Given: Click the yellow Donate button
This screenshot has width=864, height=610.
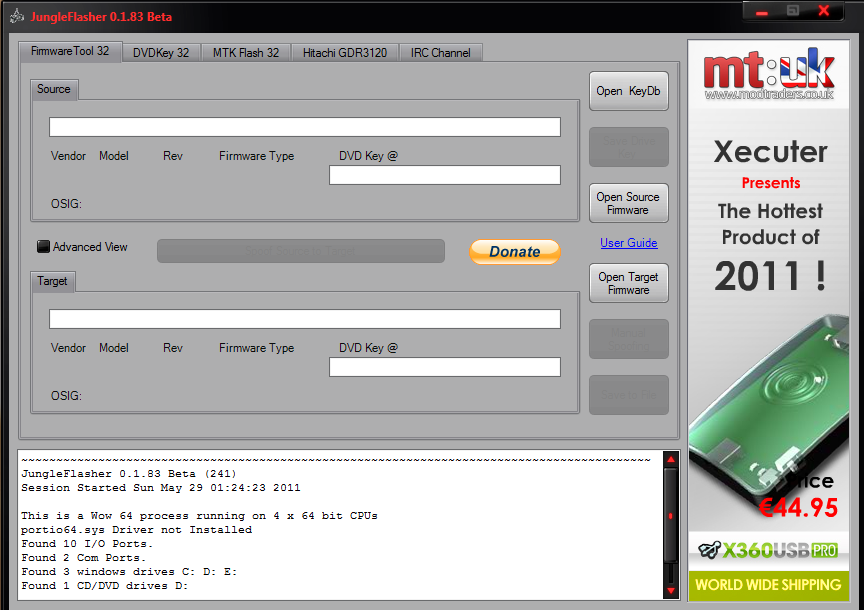Looking at the screenshot, I should click(x=515, y=252).
